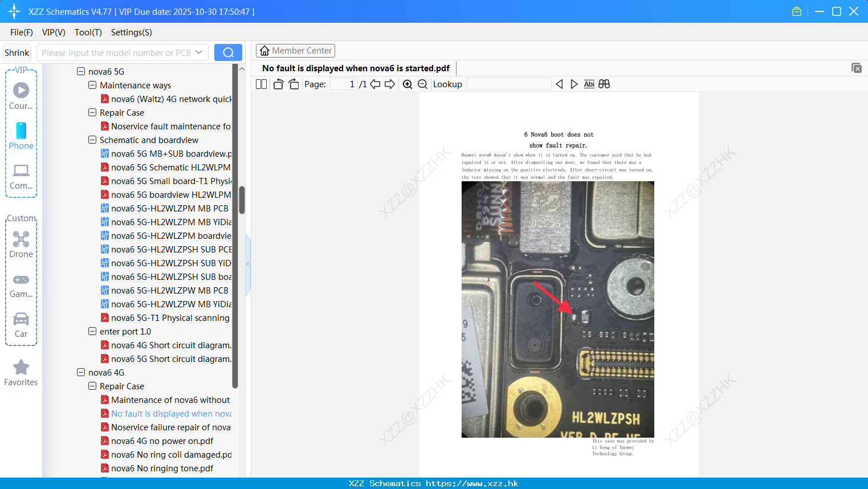Open nova6 5G Schematic HL2WLPM PDF
This screenshot has width=868, height=489.
click(x=166, y=168)
